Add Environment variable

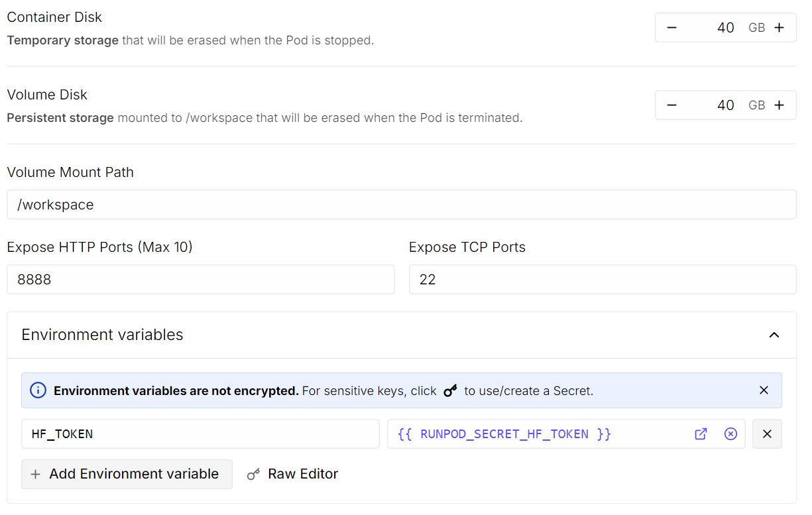[127, 474]
